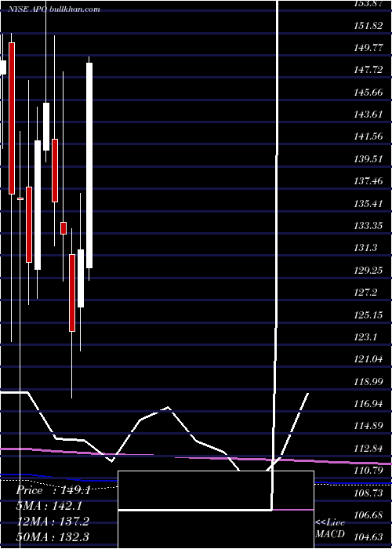Click the white candle body beside 145.66 gridline
Screen dimensions: 392x549
(46, 127)
